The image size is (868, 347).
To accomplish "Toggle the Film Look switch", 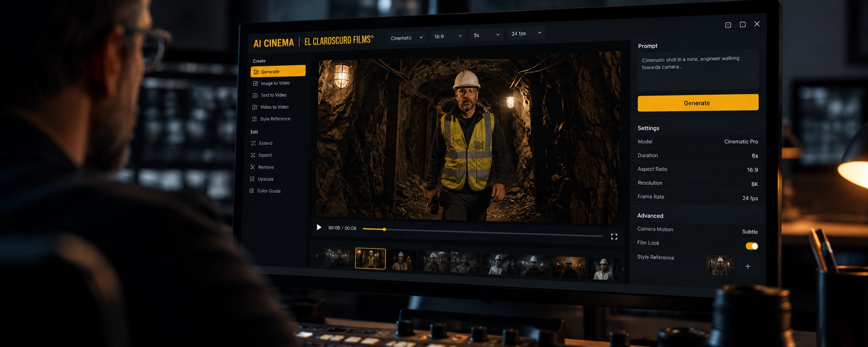I will tap(752, 246).
